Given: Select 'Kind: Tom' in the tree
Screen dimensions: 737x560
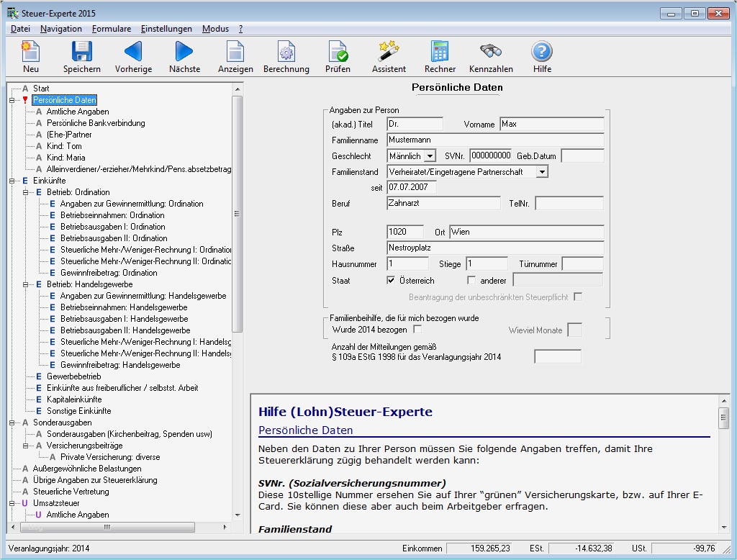Looking at the screenshot, I should (x=64, y=146).
